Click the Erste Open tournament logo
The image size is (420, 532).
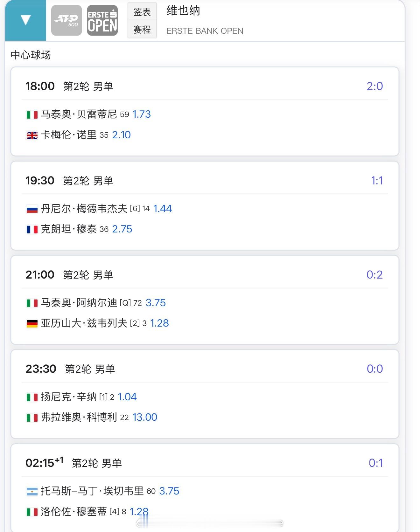coord(102,20)
